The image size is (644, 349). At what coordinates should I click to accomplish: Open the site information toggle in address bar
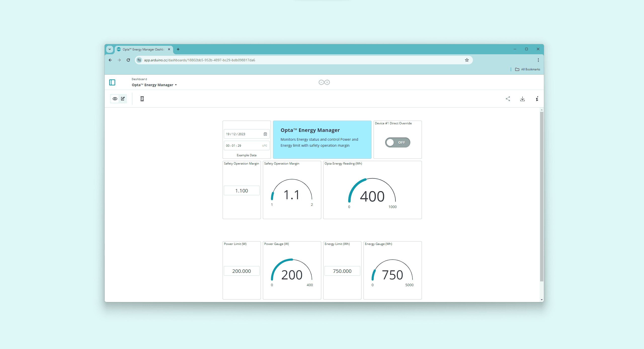(x=139, y=60)
